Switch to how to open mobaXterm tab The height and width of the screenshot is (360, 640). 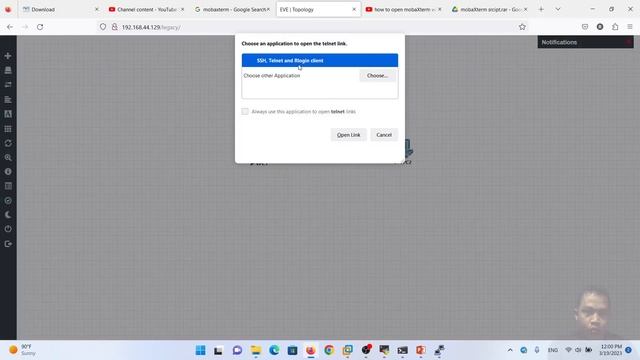[x=404, y=9]
